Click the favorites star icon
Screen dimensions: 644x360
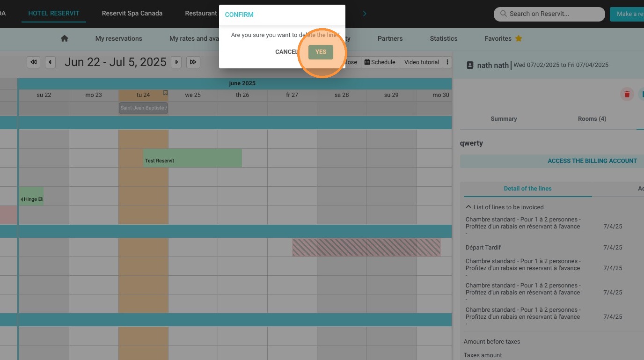pos(519,38)
